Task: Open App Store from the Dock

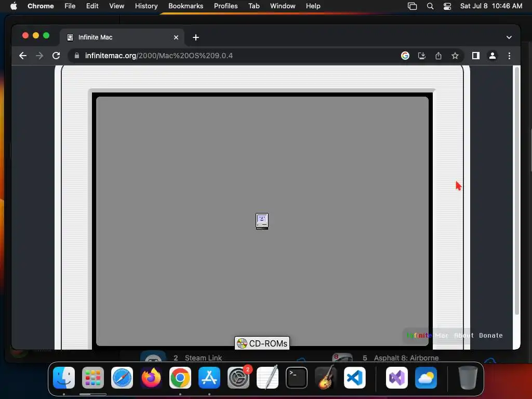Action: (x=209, y=378)
